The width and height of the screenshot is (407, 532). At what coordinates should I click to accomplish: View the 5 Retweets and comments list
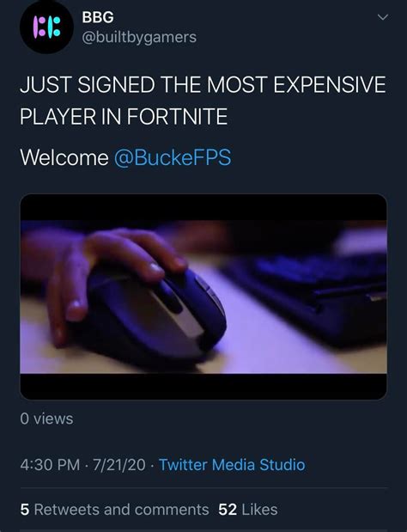pyautogui.click(x=114, y=510)
